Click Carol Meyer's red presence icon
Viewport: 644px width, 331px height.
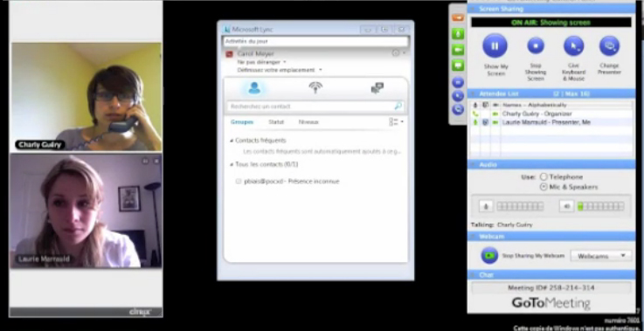click(229, 54)
